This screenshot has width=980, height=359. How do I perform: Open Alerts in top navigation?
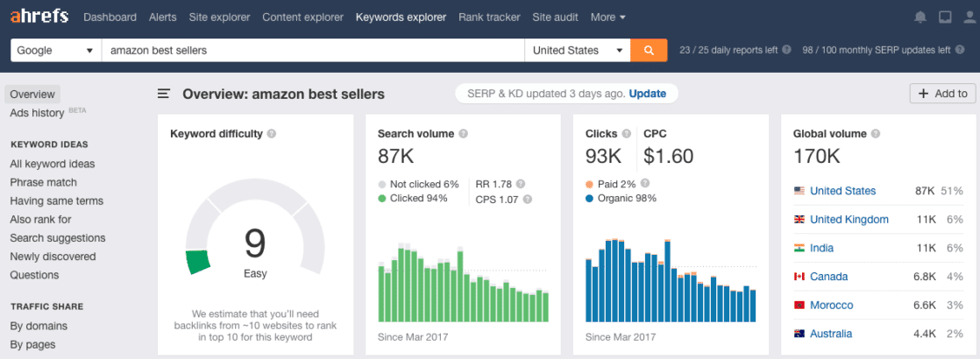[162, 18]
